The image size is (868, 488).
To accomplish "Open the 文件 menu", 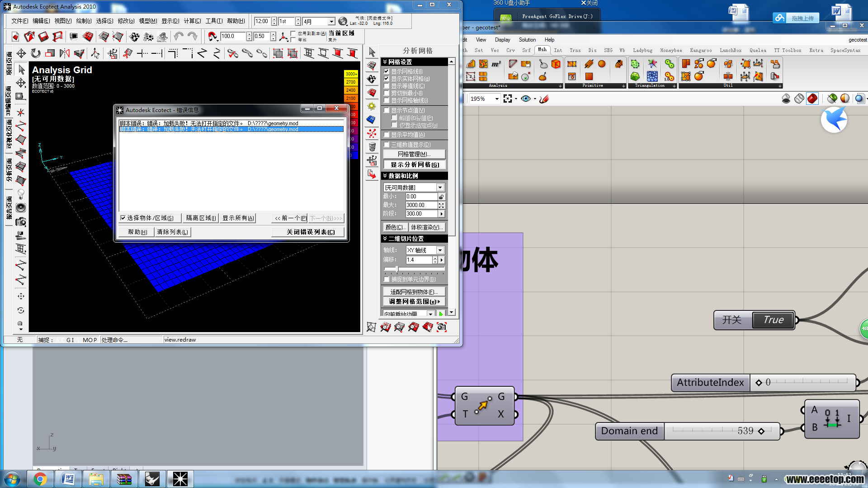I will tap(19, 21).
